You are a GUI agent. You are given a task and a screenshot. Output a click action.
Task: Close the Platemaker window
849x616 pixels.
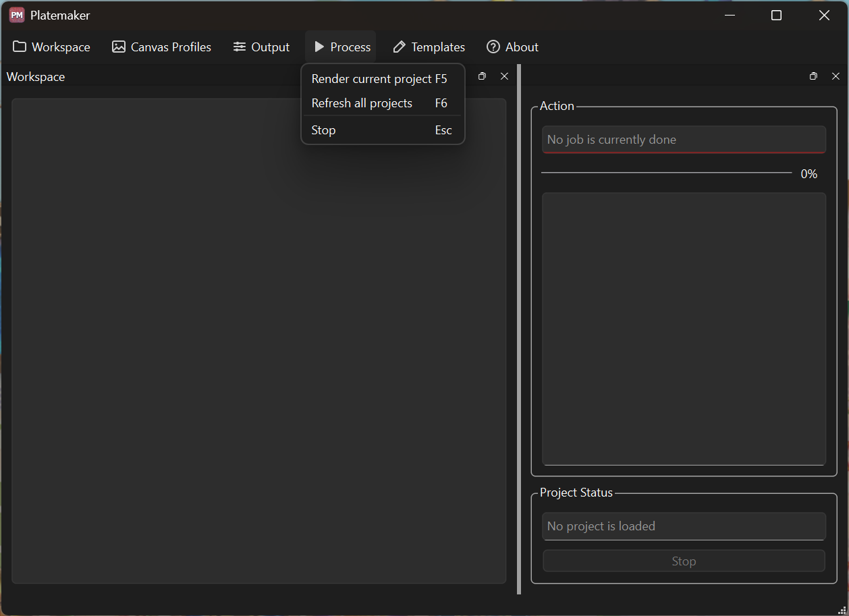(824, 15)
